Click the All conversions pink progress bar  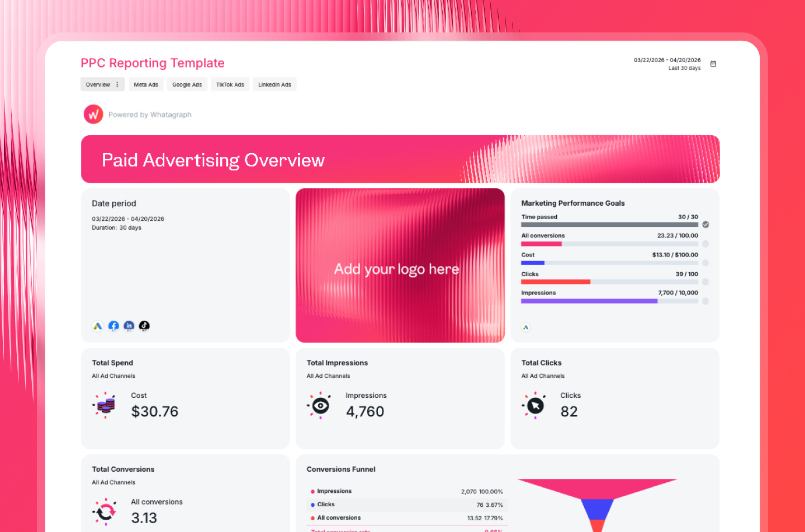coord(541,244)
